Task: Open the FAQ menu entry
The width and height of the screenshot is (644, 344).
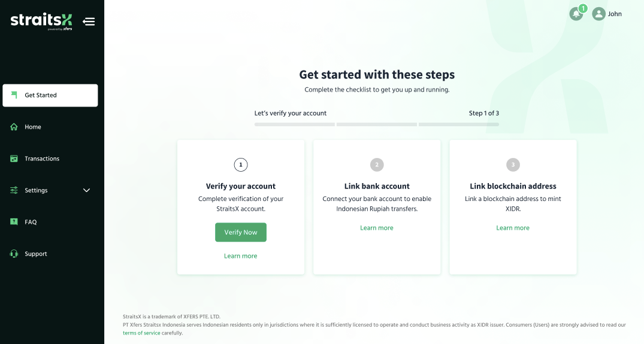Action: [x=50, y=222]
